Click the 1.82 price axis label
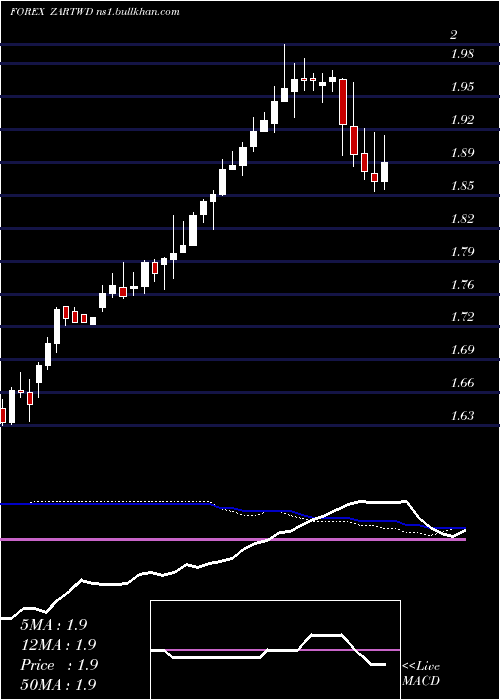Screen dimensions: 500x700 point(462,218)
